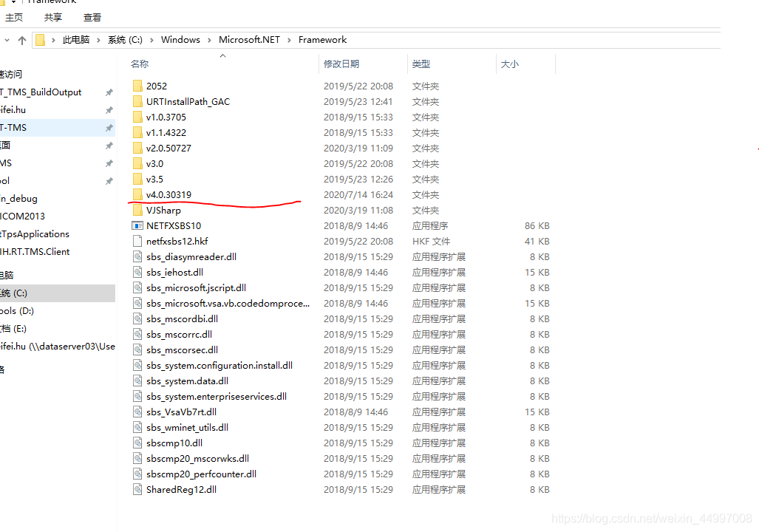Click 系统 (C:) in address breadcrumb
759x532 pixels.
click(125, 40)
